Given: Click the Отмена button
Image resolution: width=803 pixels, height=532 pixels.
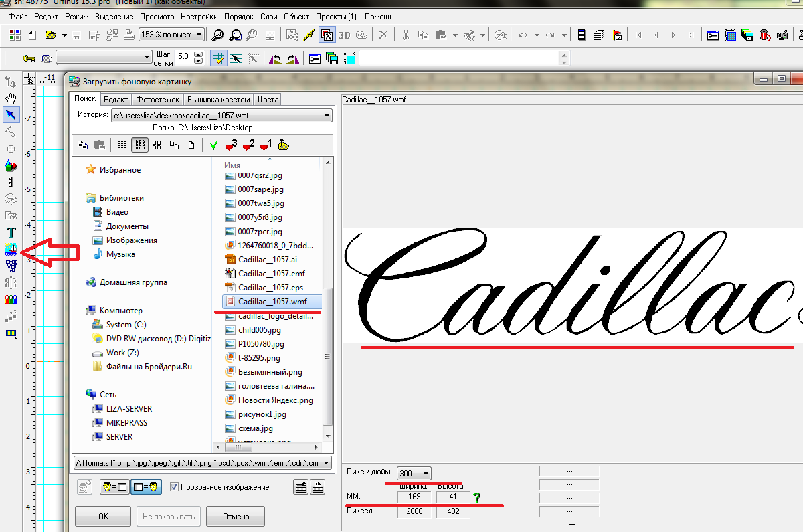Looking at the screenshot, I should (x=235, y=517).
